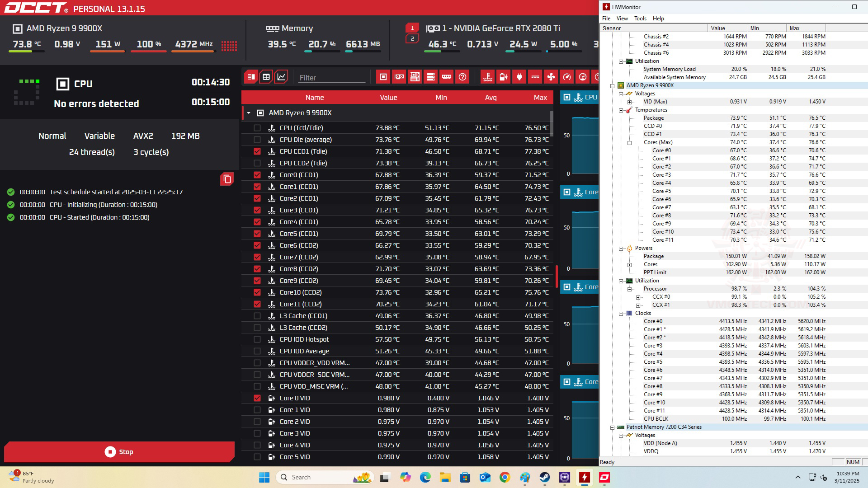The image size is (868, 488).
Task: Open HWMonitor Tools menu
Action: 640,19
